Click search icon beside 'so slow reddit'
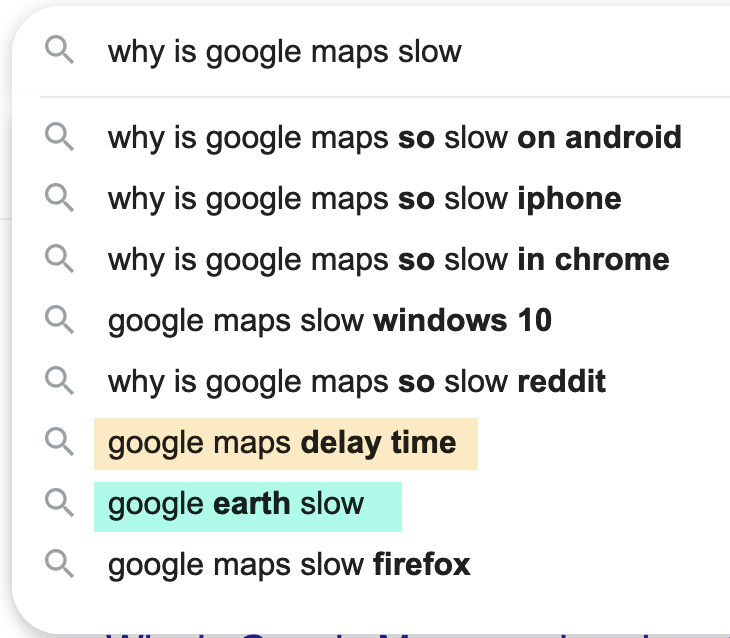Screen dimensions: 730x638 [60, 381]
